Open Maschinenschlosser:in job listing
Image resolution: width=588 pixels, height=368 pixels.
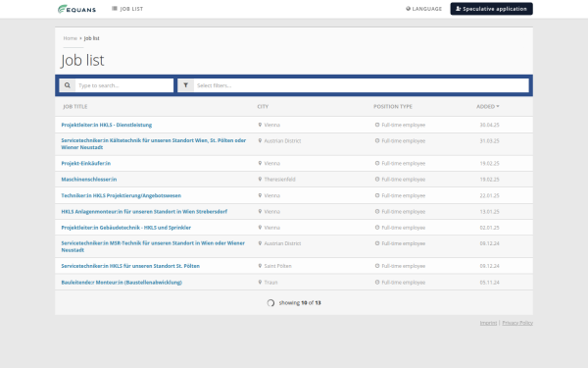point(89,180)
